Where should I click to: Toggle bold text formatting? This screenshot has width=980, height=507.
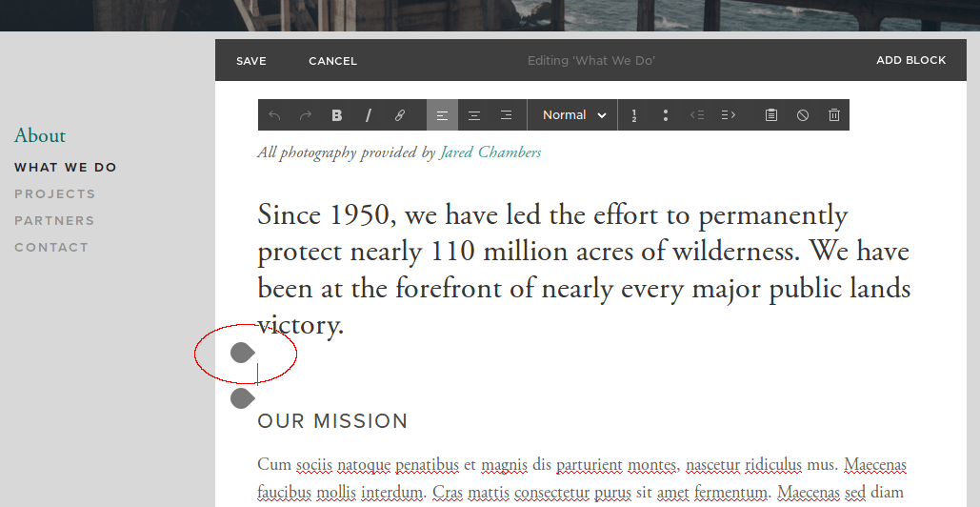click(337, 115)
